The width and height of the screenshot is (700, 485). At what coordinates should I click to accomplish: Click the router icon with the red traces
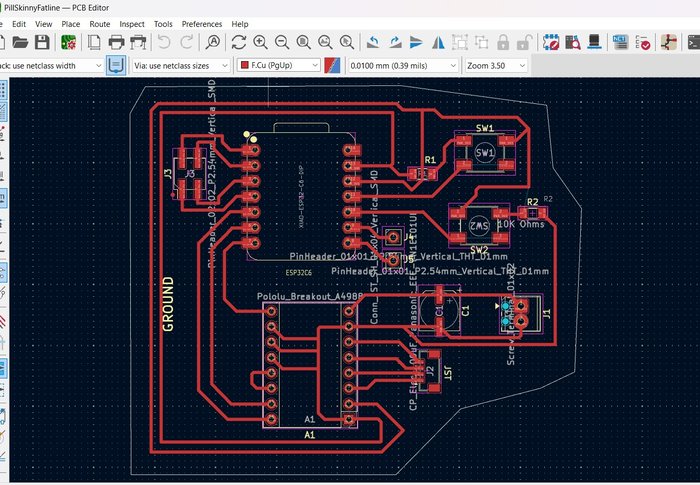pos(669,42)
